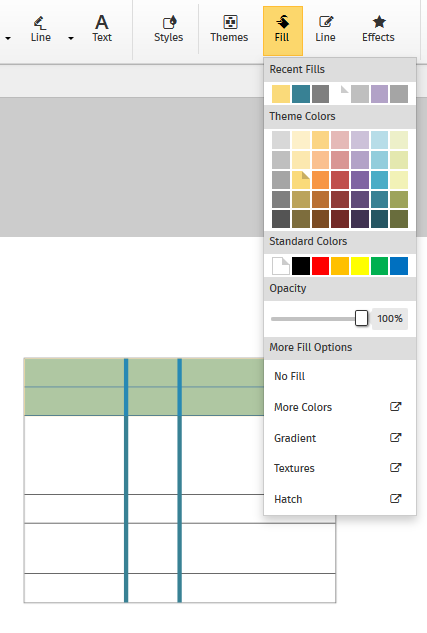The height and width of the screenshot is (633, 427).
Task: Open the Line format options
Action: coord(325,29)
